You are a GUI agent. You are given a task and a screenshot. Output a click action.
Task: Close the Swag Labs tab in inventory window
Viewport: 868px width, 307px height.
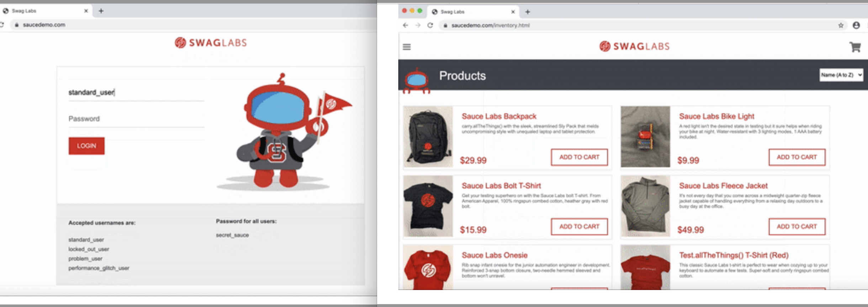point(513,12)
